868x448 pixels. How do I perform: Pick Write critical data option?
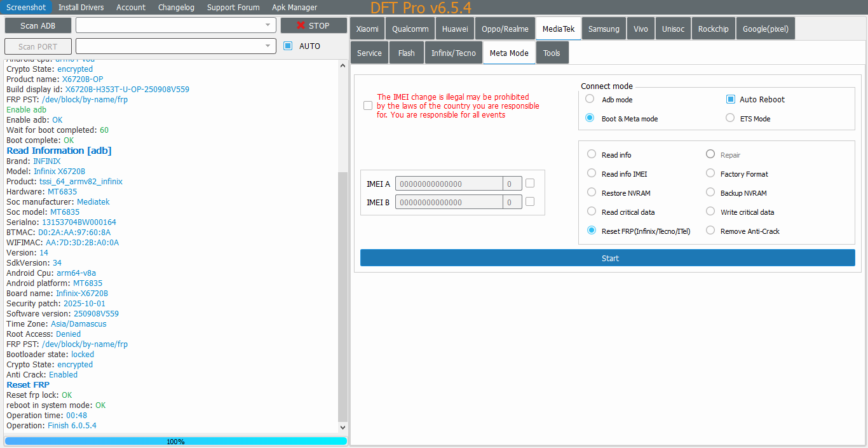[x=710, y=212]
